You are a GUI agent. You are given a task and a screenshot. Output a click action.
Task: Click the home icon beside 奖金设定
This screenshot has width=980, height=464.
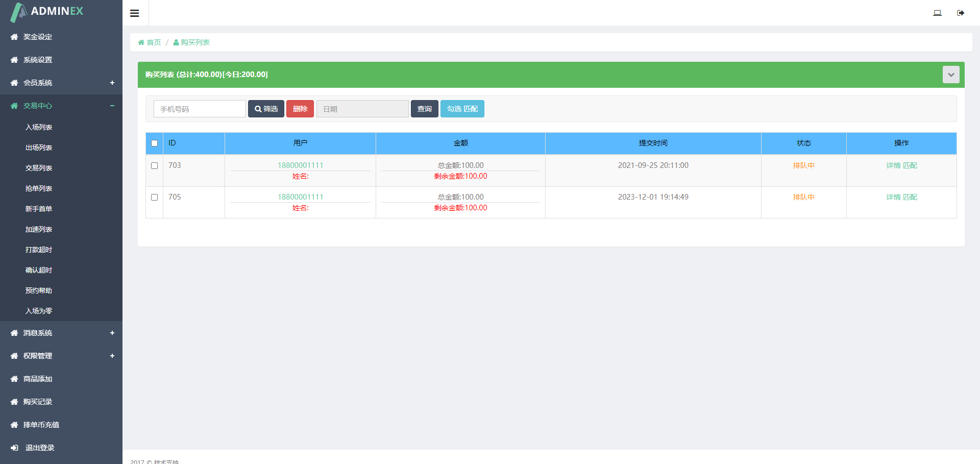14,37
